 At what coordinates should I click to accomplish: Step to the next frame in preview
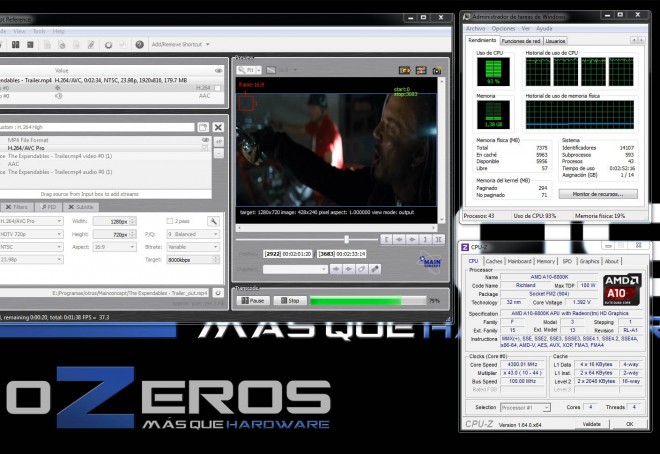tap(412, 239)
